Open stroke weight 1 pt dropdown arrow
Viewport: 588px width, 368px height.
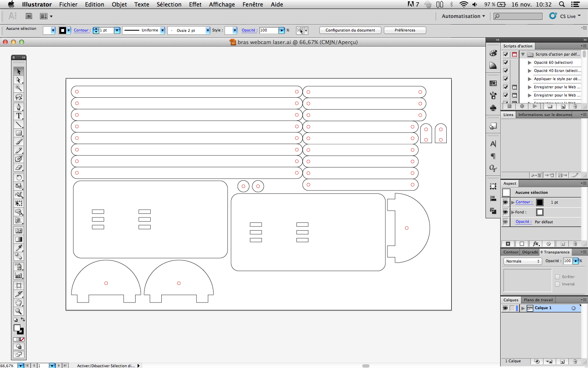coord(117,30)
